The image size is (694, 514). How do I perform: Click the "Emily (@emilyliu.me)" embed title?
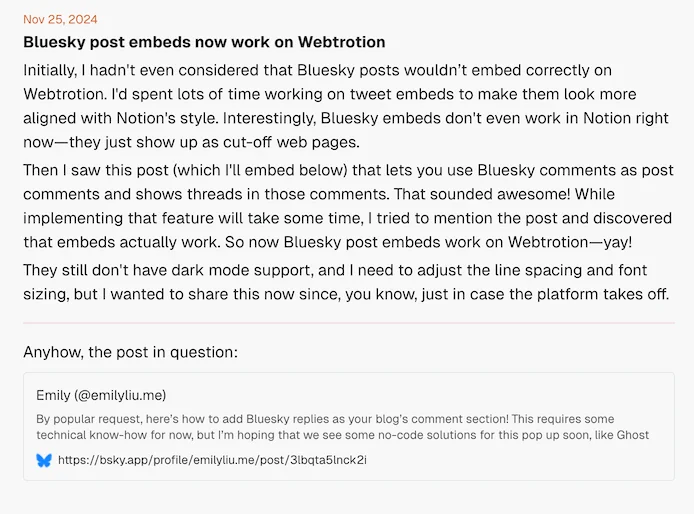coord(101,395)
